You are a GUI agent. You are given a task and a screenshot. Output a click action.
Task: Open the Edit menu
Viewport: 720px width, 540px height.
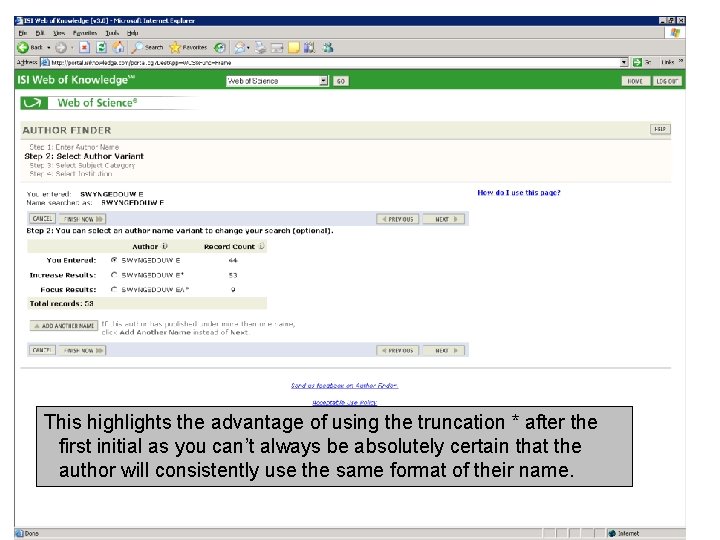40,33
